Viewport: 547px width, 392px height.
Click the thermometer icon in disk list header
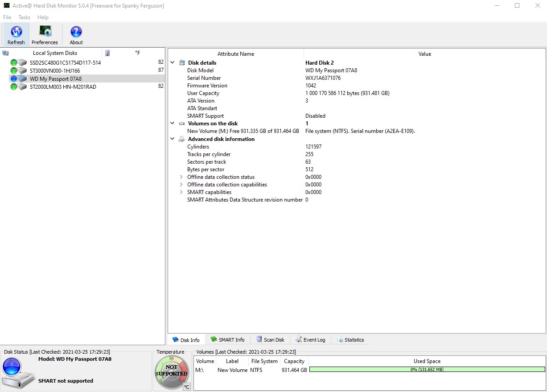click(107, 53)
